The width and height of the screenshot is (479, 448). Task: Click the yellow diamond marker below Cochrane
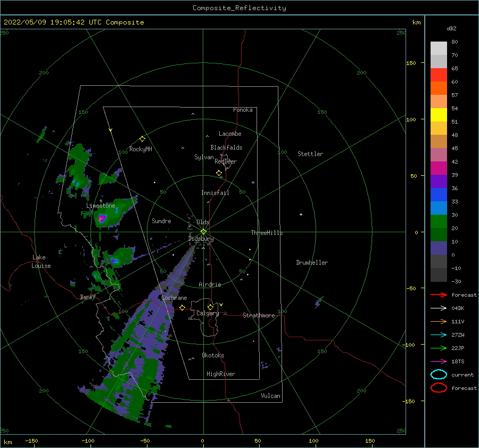click(182, 307)
